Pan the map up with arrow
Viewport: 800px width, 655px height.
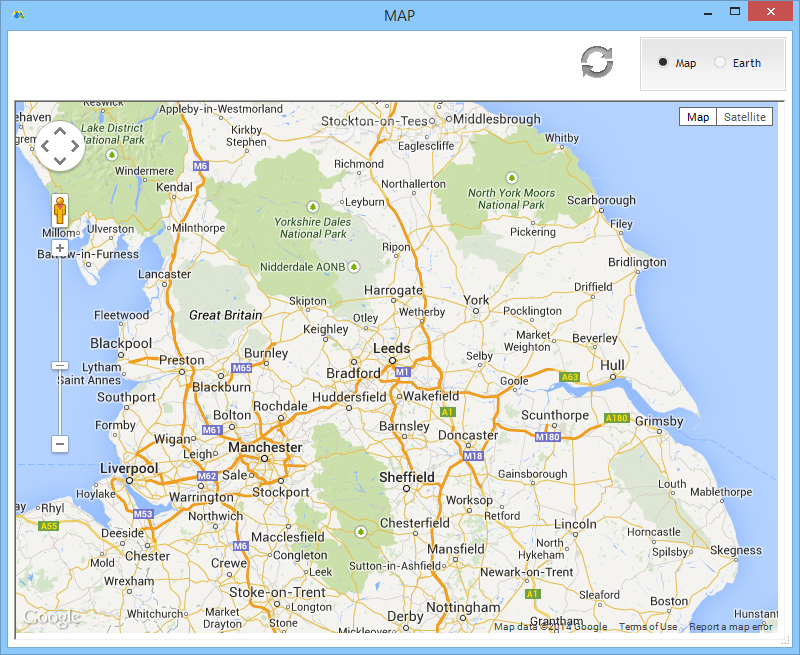(x=60, y=132)
